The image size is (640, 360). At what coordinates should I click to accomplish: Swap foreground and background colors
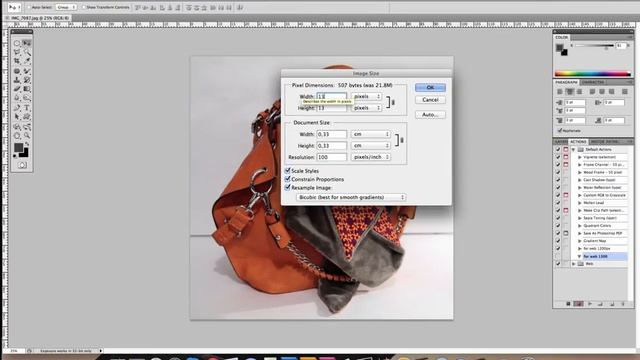[x=27, y=144]
